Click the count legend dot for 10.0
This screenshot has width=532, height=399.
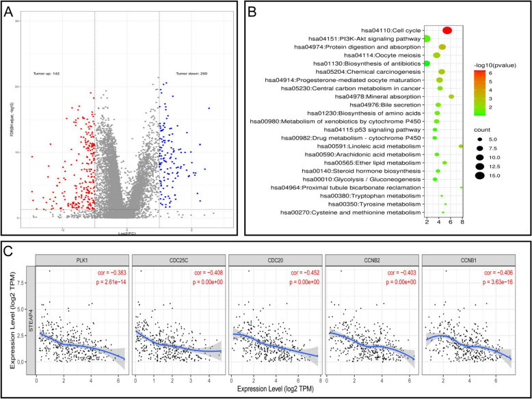coord(479,157)
